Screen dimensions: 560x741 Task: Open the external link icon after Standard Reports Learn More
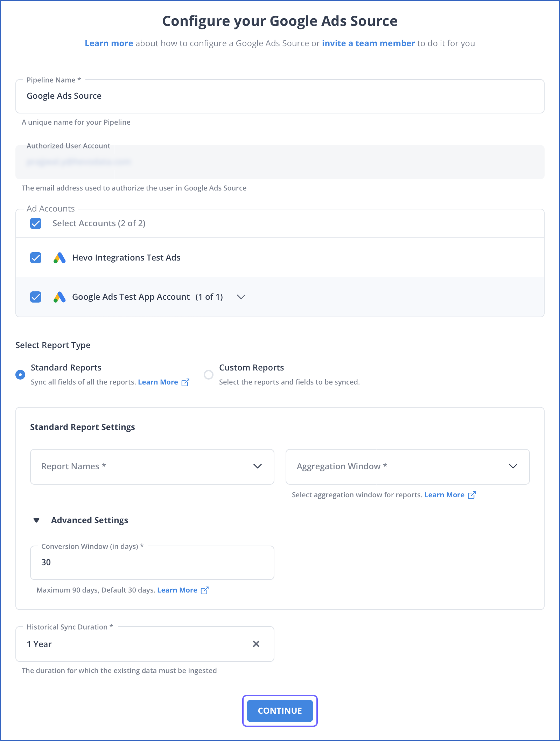point(185,382)
